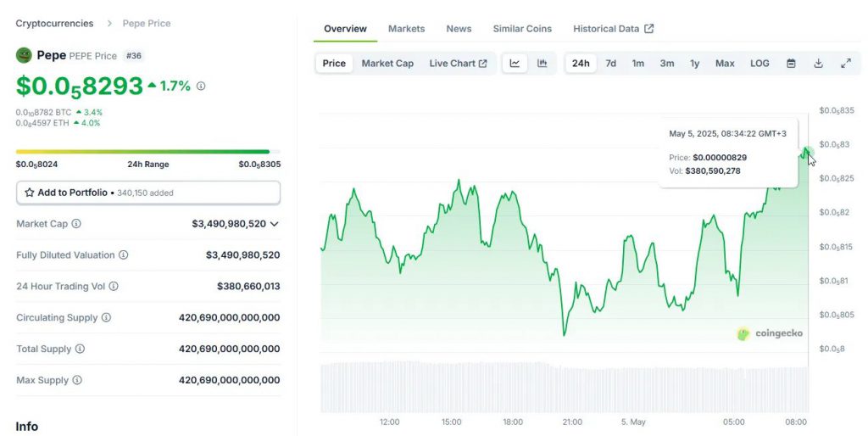Image resolution: width=868 pixels, height=436 pixels.
Task: Click the external link icon on Live Chart
Action: click(482, 63)
